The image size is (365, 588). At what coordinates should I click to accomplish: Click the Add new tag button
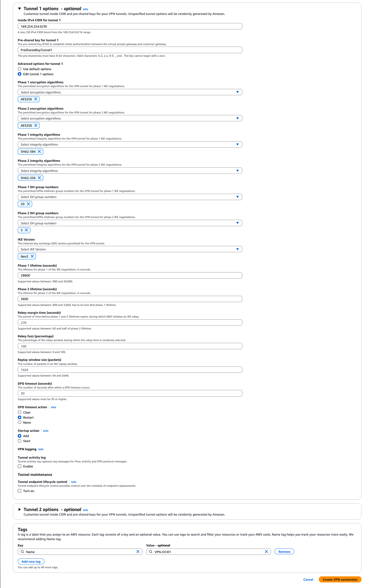pyautogui.click(x=31, y=561)
